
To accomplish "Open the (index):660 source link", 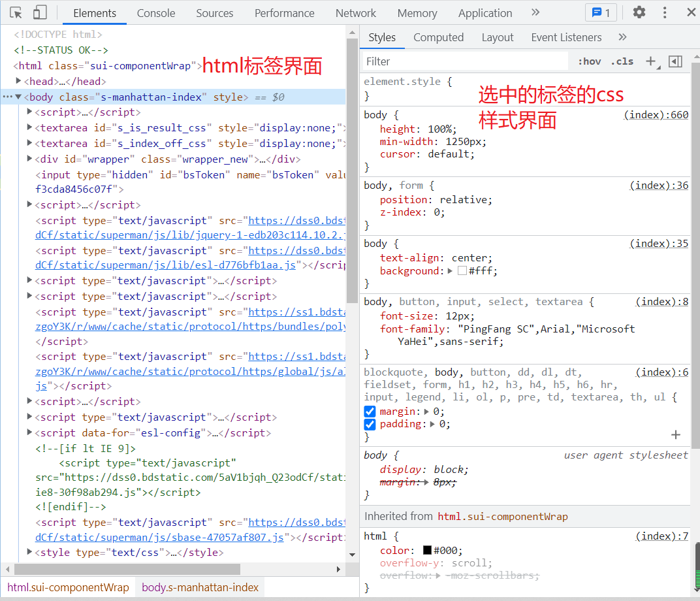I will point(656,115).
